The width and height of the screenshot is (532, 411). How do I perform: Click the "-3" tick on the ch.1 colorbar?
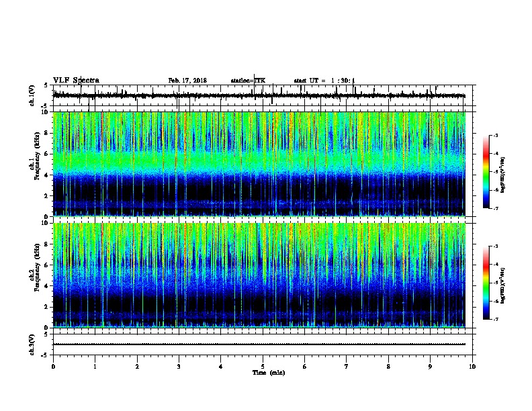(495, 135)
